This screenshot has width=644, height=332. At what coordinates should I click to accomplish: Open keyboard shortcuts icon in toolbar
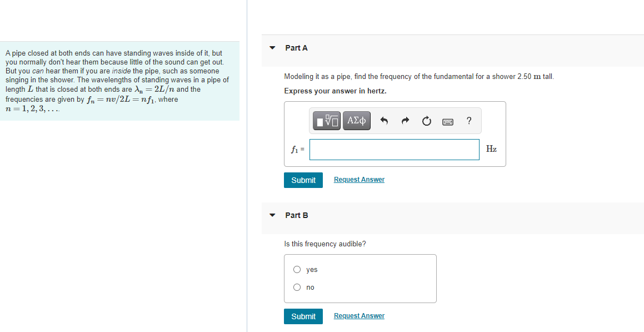click(448, 122)
